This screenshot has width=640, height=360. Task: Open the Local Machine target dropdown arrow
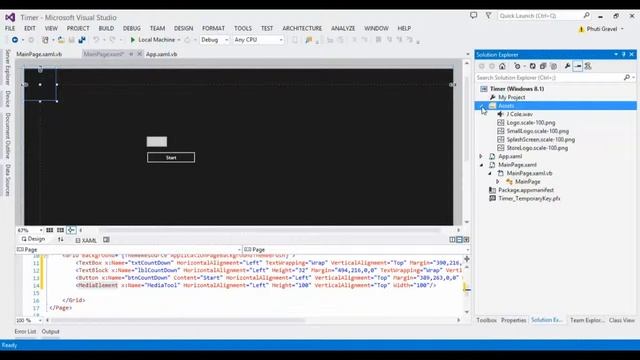click(x=179, y=40)
